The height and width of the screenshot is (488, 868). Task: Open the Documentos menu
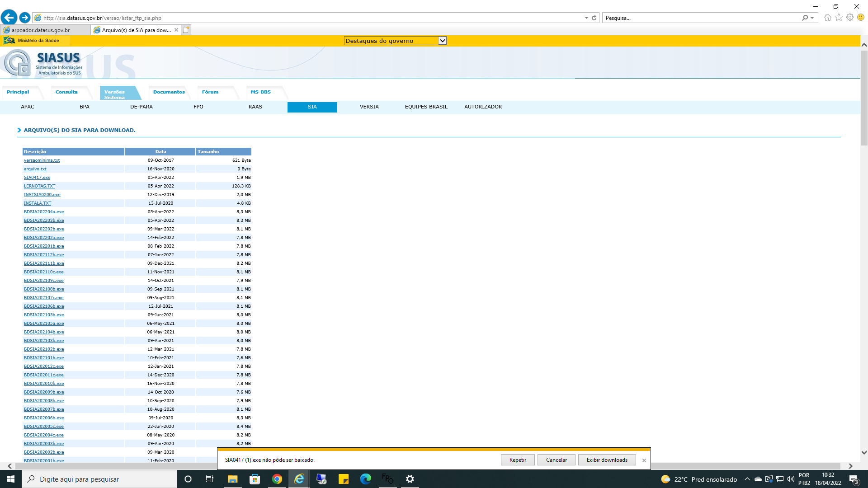168,92
